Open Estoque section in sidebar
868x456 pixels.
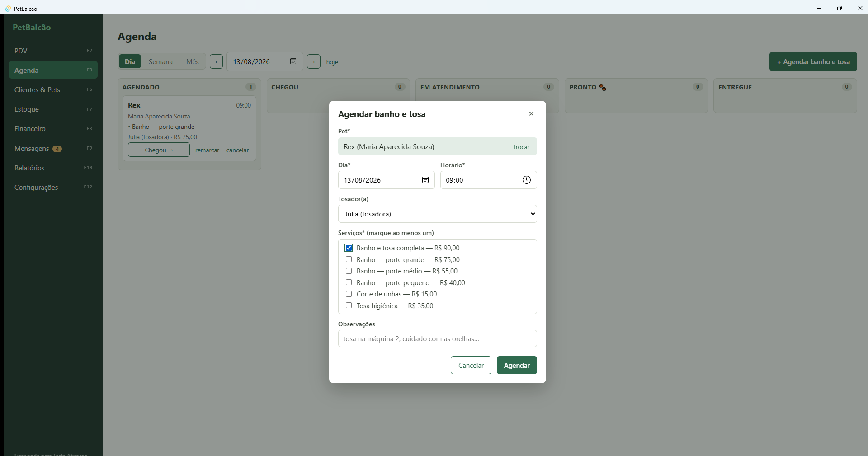(53, 109)
